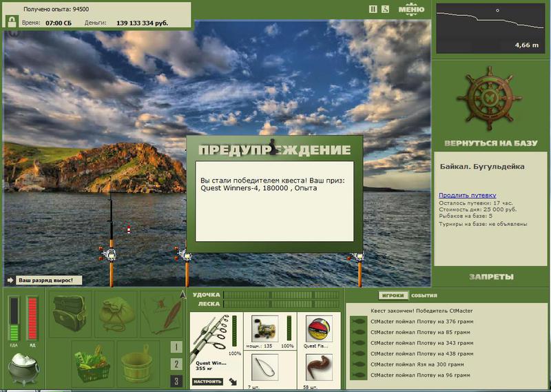Click the 139 133 334 руб. money value

click(x=142, y=23)
